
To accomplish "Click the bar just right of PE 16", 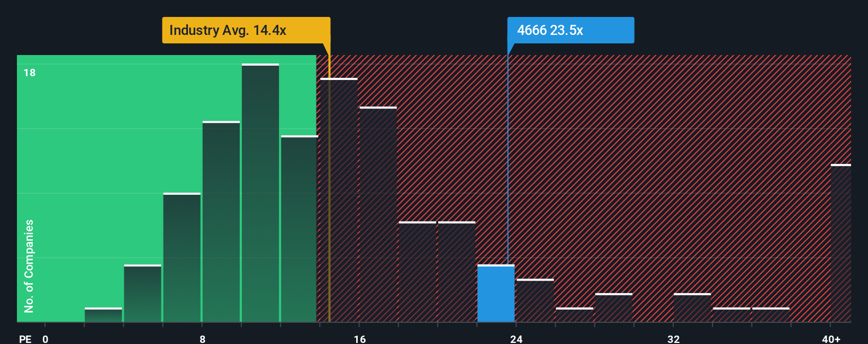I will 378,214.
